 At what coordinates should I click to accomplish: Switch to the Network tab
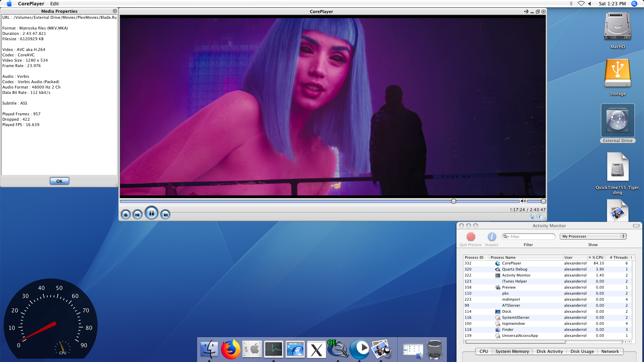[610, 351]
